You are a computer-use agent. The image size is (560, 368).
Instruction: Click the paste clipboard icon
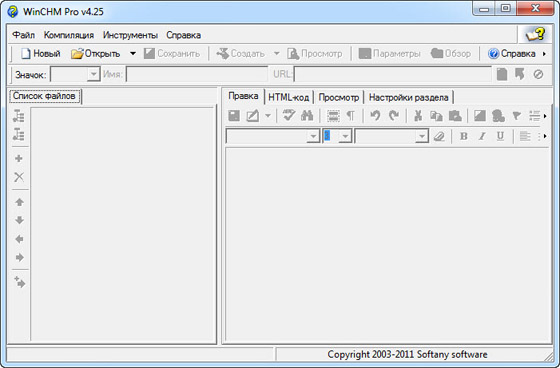[455, 116]
